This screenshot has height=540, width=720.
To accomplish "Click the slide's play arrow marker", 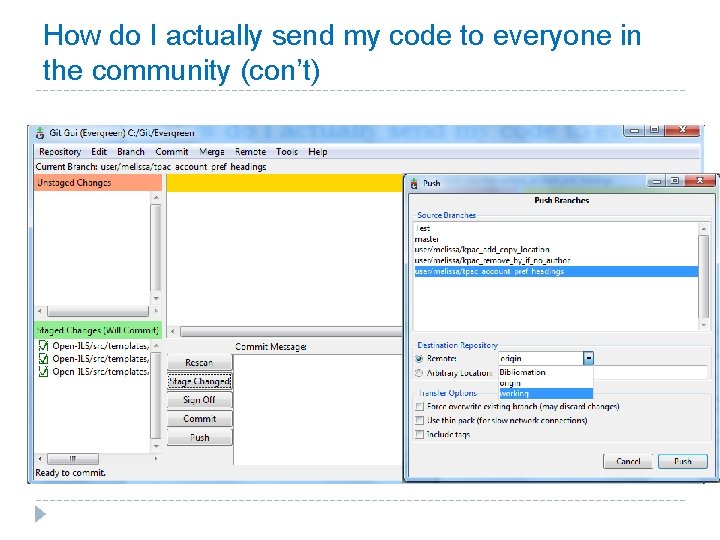I will [40, 514].
